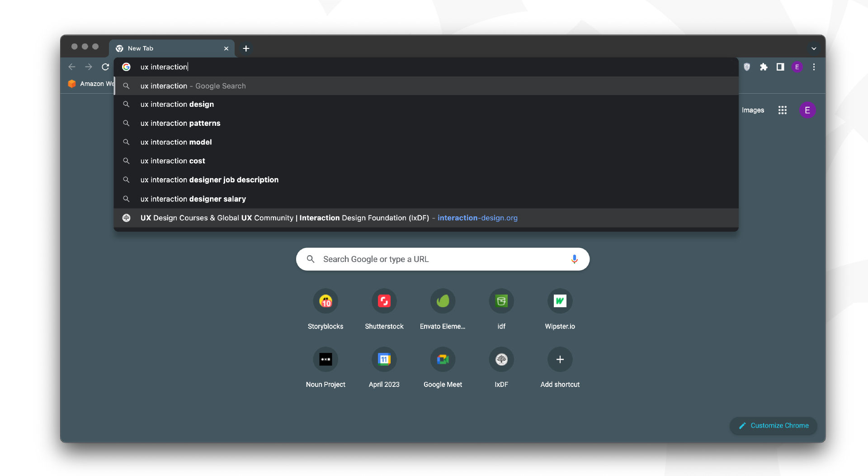Open Shutterstock shortcut
868x476 pixels.
pos(384,309)
